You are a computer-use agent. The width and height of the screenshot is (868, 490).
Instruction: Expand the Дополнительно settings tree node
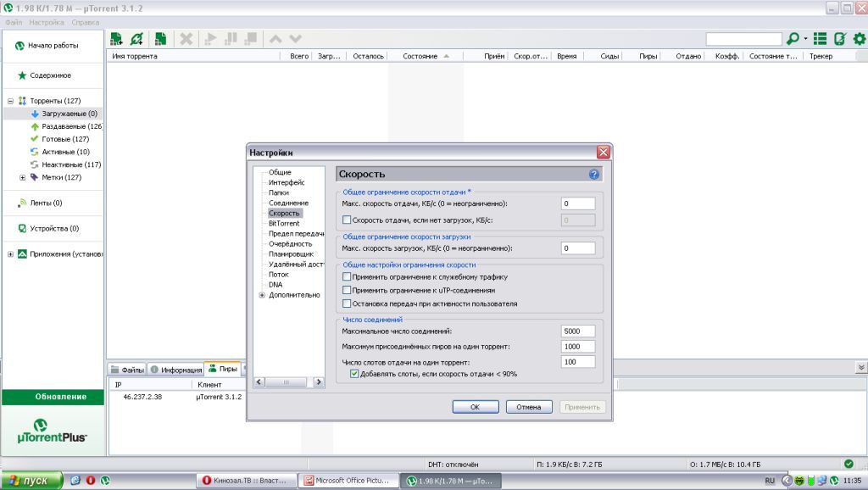262,295
